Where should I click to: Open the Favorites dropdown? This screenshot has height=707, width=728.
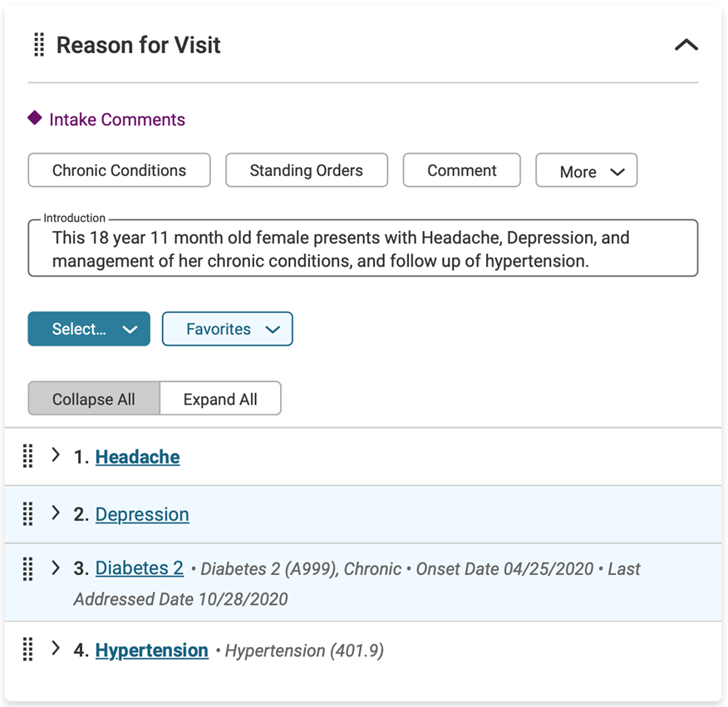[x=228, y=329]
